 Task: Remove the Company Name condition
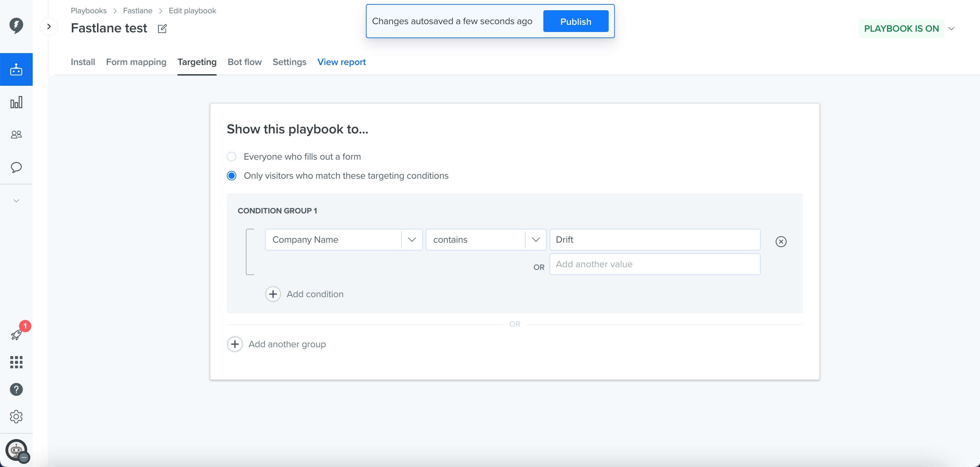(781, 241)
